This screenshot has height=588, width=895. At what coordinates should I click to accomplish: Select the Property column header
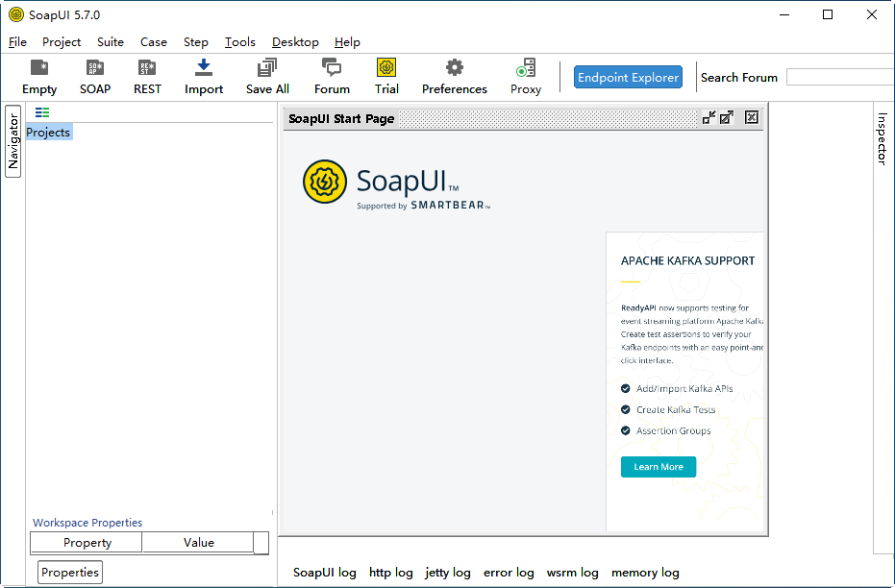87,543
